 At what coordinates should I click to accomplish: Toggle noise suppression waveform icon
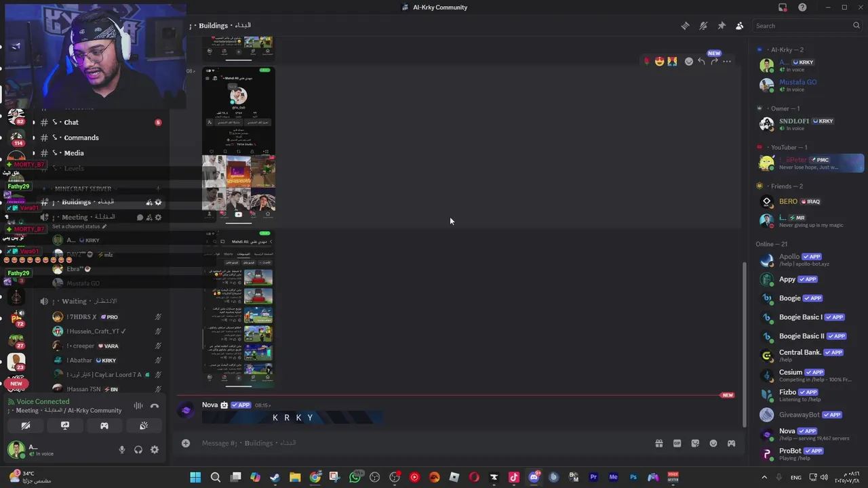coord(138,406)
